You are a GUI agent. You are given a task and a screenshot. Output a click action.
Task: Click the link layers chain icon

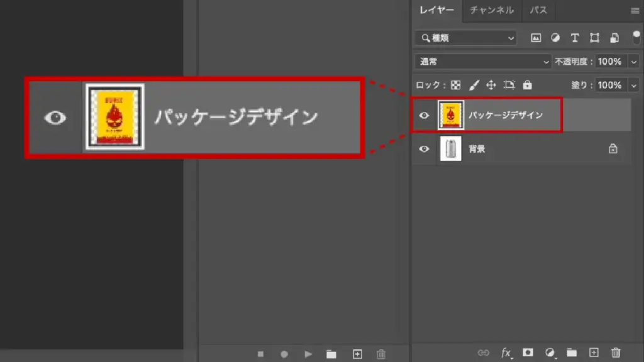[x=484, y=353]
